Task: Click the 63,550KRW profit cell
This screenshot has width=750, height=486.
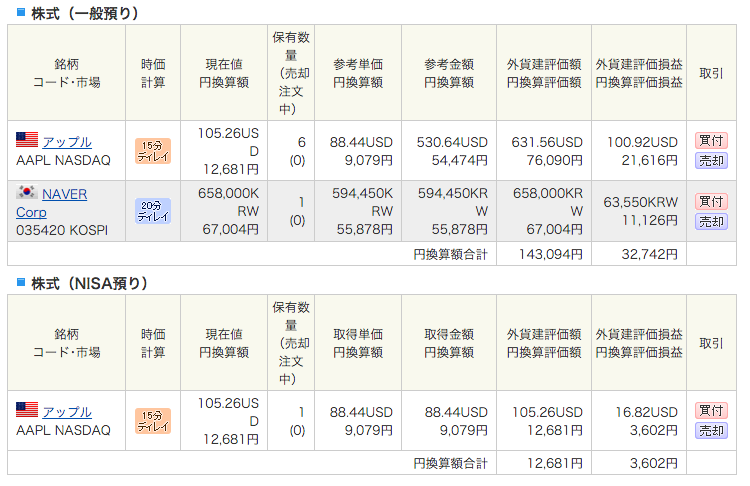Action: pyautogui.click(x=640, y=202)
